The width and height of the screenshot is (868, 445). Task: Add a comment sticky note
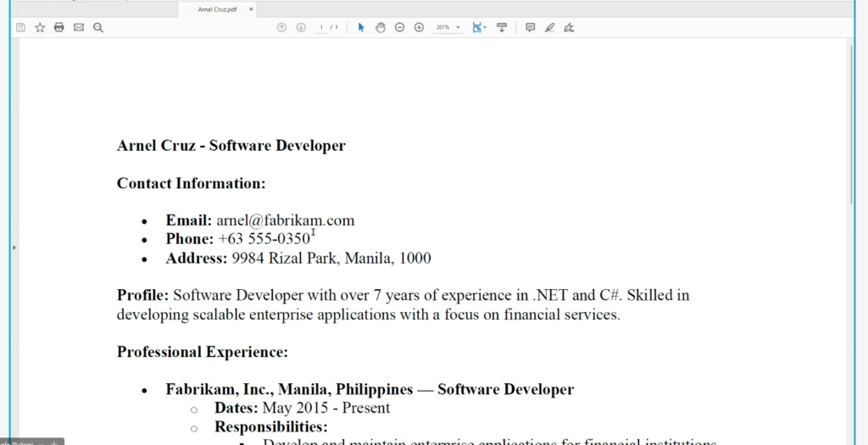(531, 28)
